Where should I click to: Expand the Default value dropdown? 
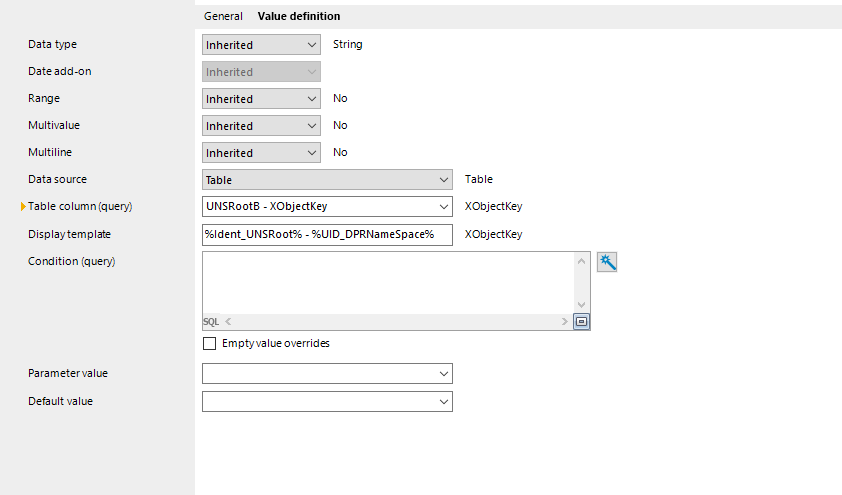click(x=328, y=402)
